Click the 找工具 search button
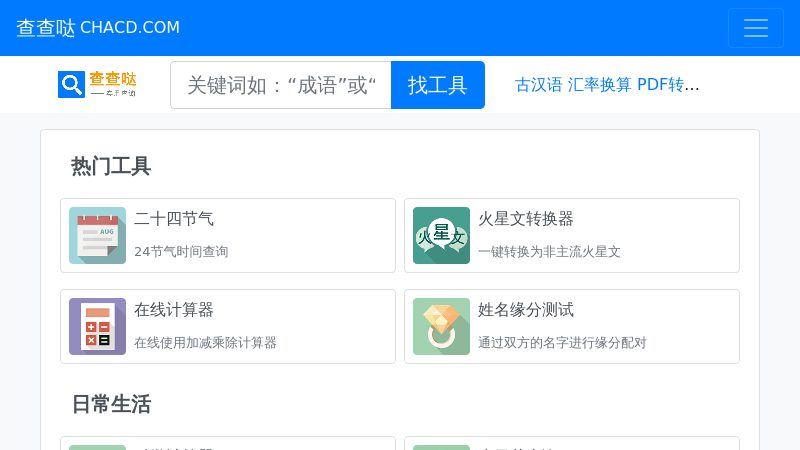This screenshot has width=800, height=450. [438, 85]
